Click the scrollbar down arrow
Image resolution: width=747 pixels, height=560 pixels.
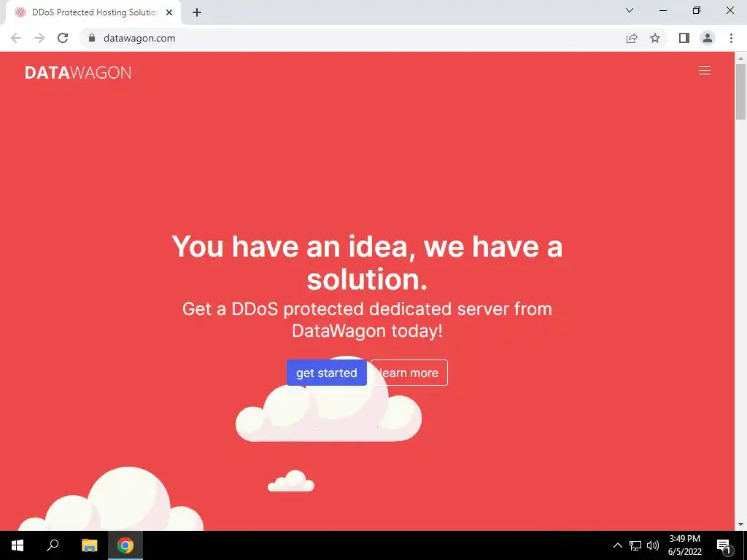tap(740, 524)
